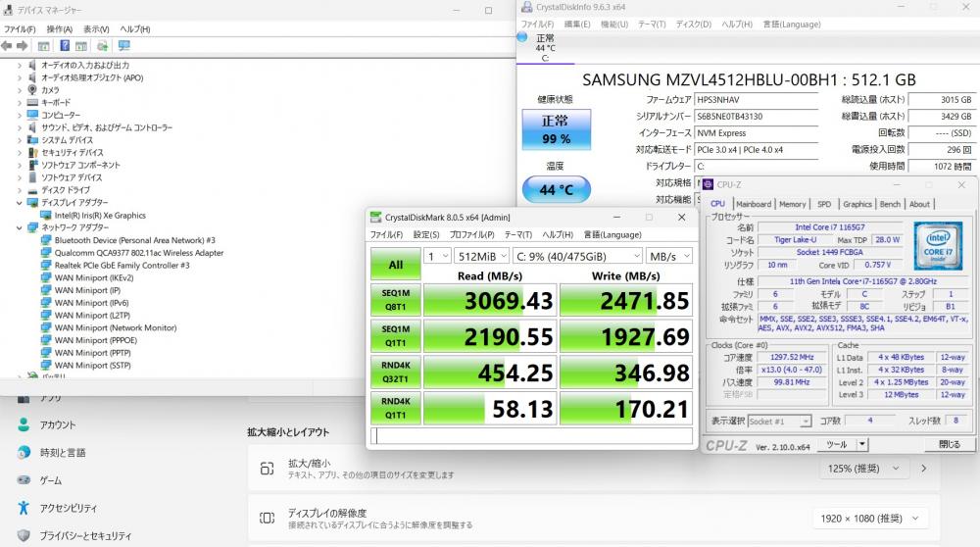This screenshot has height=547, width=980.
Task: Open プライバシーとセキュリティ in Settings sidebar
Action: pyautogui.click(x=74, y=536)
